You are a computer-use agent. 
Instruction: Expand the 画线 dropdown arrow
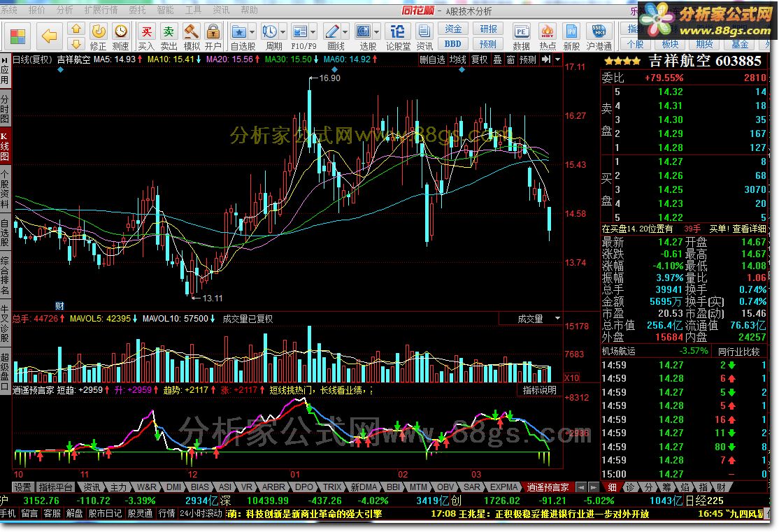pyautogui.click(x=345, y=31)
